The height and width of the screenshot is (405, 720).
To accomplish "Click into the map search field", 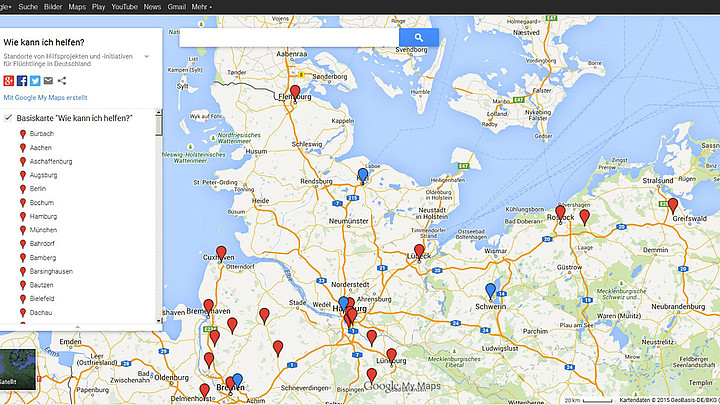I will click(289, 38).
